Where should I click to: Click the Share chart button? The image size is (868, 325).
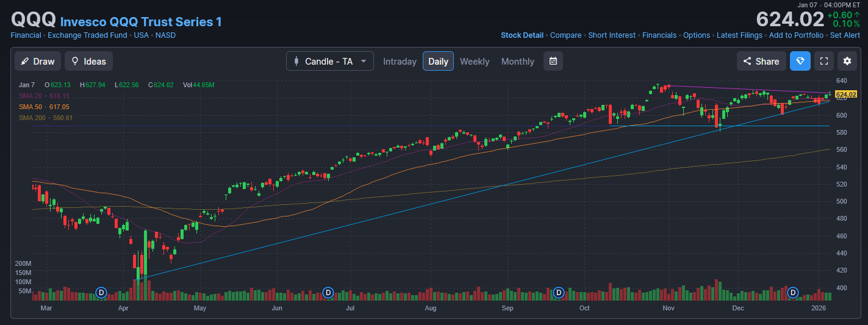click(x=761, y=61)
